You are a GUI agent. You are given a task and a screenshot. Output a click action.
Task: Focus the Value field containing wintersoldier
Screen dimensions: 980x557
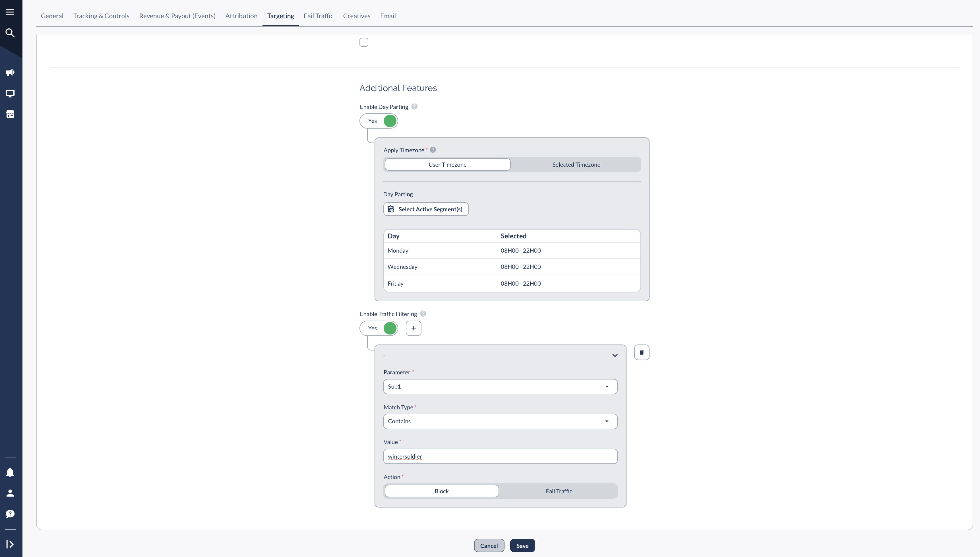(x=500, y=456)
